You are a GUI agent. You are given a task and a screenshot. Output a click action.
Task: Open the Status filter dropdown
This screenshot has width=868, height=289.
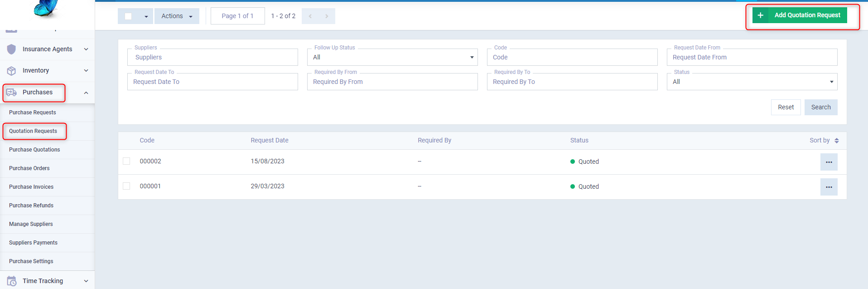[x=752, y=82]
